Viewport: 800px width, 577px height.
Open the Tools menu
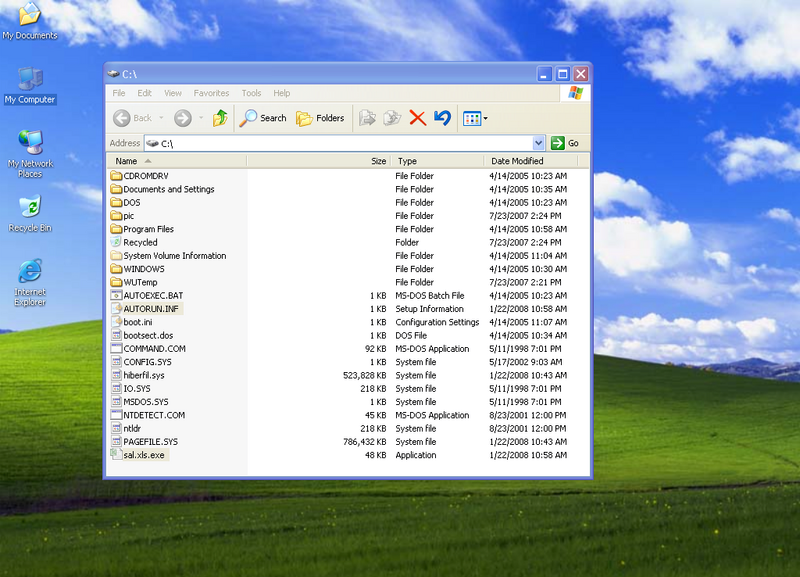251,93
